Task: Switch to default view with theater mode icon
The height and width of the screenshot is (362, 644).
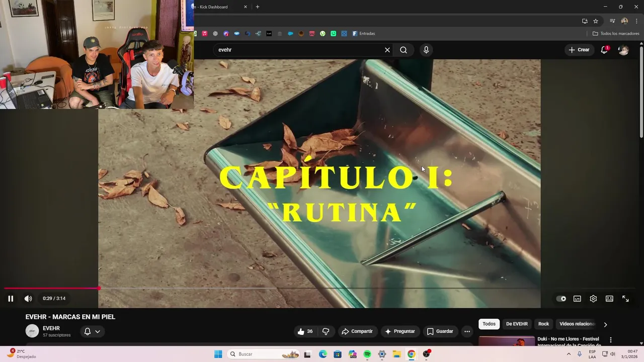Action: (609, 299)
